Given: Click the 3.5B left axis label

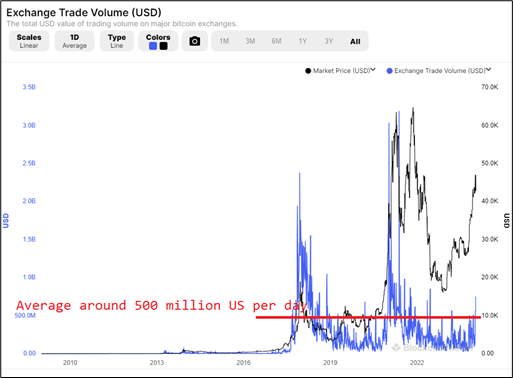Looking at the screenshot, I should tap(29, 87).
